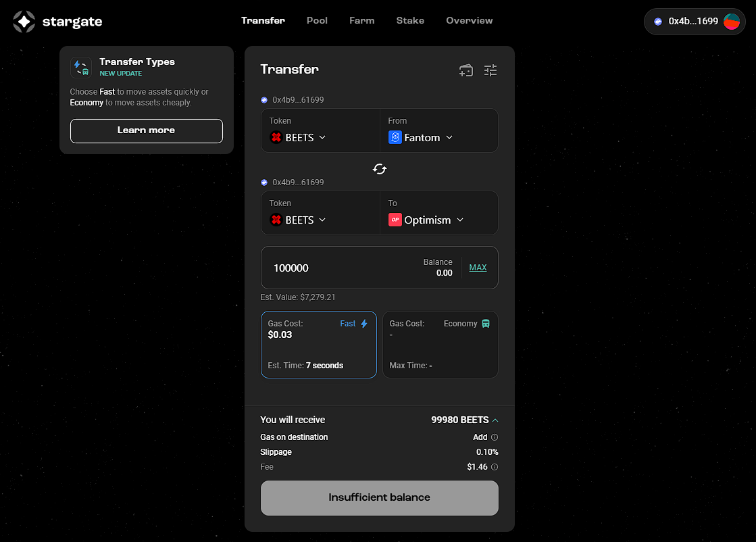Viewport: 756px width, 542px height.
Task: Open transfer settings sliders icon
Action: click(490, 70)
